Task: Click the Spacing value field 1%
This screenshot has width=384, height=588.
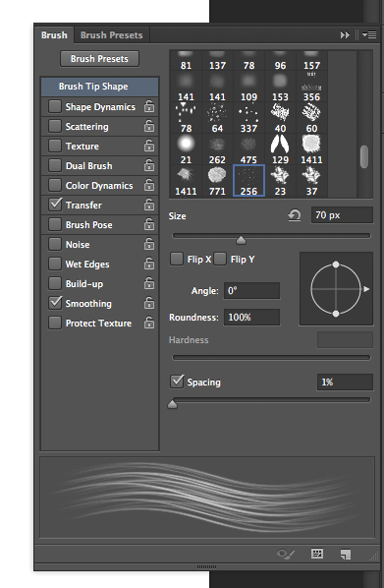Action: (345, 382)
